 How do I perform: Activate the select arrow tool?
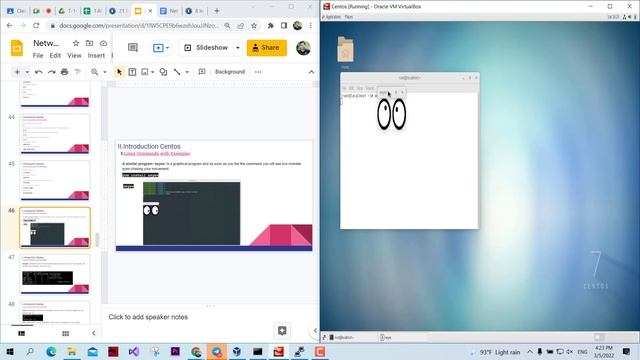click(119, 72)
